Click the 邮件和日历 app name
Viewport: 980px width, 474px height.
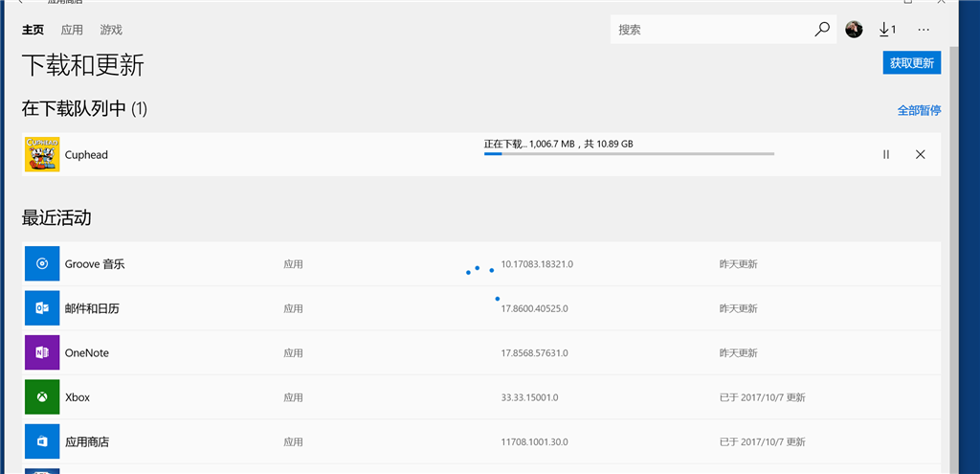[x=92, y=309]
